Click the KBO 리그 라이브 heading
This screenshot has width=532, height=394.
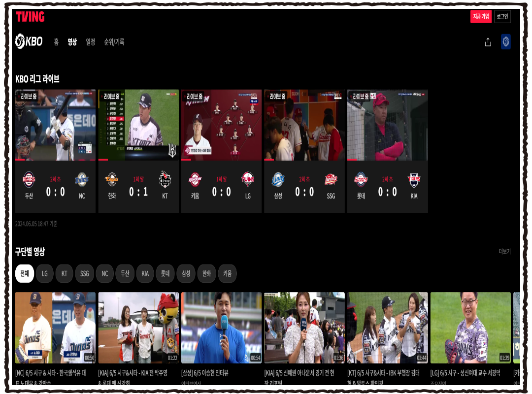click(x=37, y=79)
